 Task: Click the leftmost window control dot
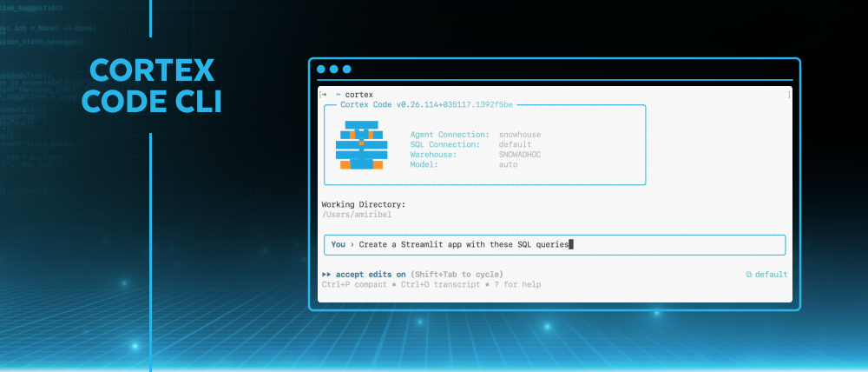tap(321, 69)
